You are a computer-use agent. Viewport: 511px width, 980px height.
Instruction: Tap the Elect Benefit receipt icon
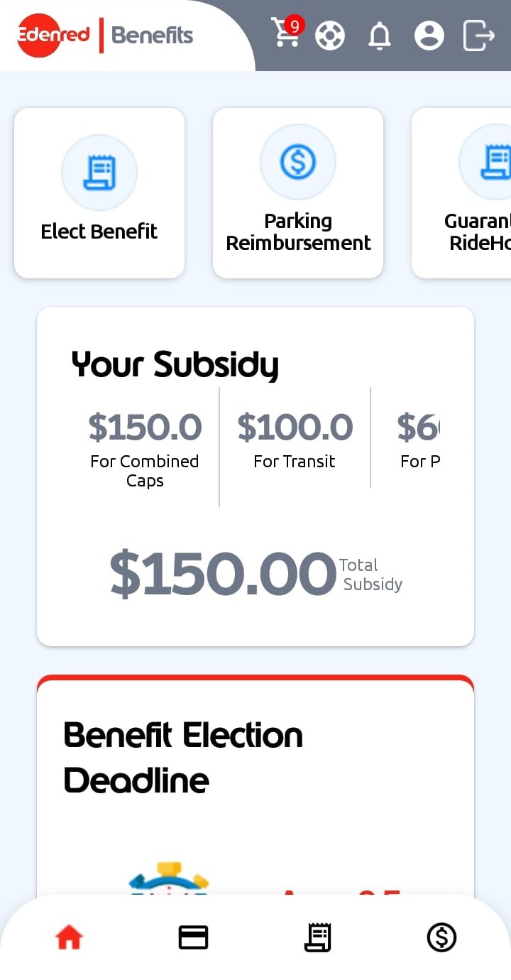tap(99, 173)
